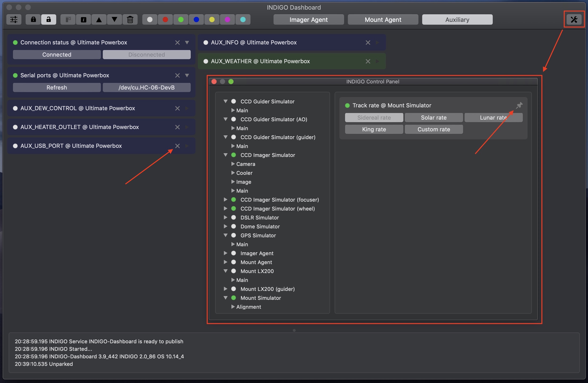Expand the AUX_WEATHER panel arrow

(x=377, y=61)
